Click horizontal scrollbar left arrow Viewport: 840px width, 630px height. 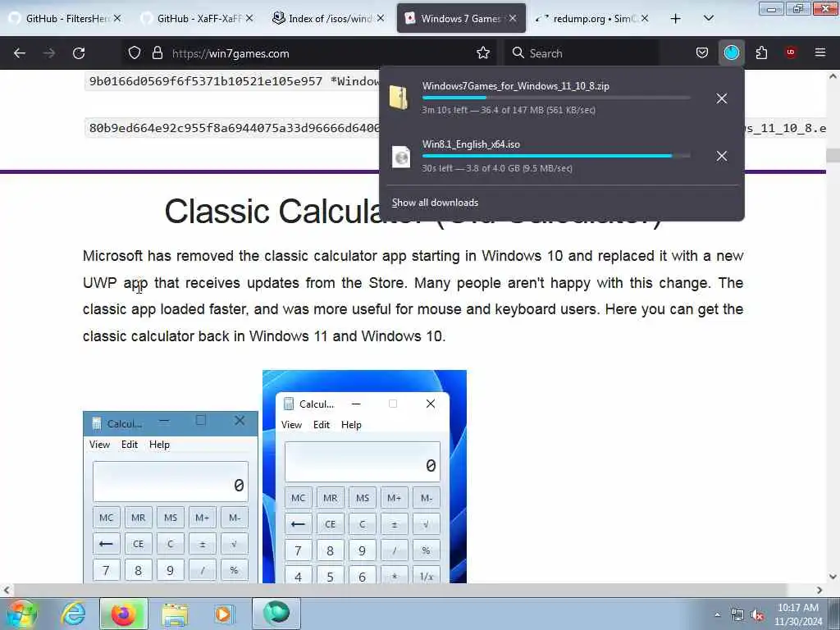coord(7,590)
